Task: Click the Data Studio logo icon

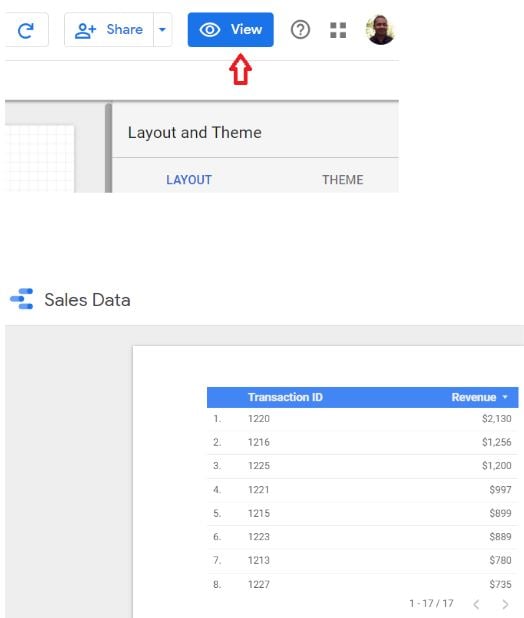Action: click(x=22, y=299)
